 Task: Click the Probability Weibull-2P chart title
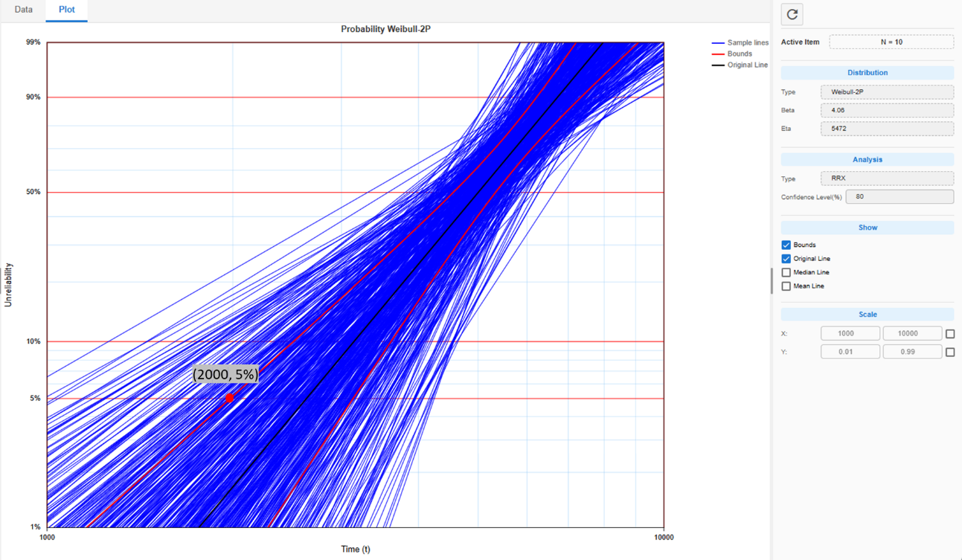387,30
